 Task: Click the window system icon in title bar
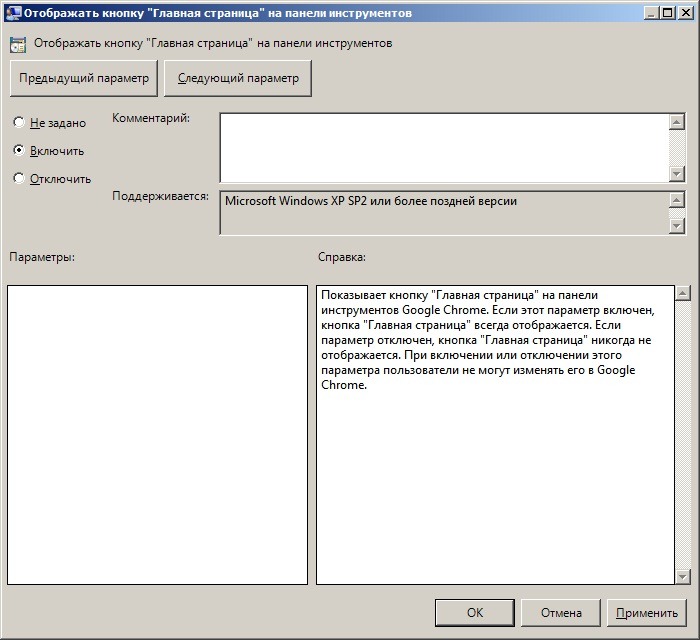(x=13, y=13)
